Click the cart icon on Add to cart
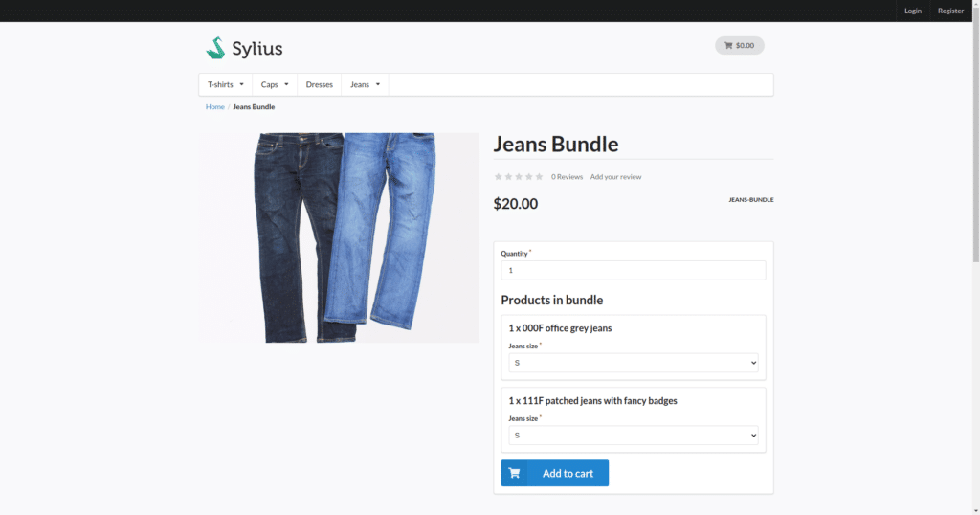Screen dimensions: 980x515 coord(514,473)
